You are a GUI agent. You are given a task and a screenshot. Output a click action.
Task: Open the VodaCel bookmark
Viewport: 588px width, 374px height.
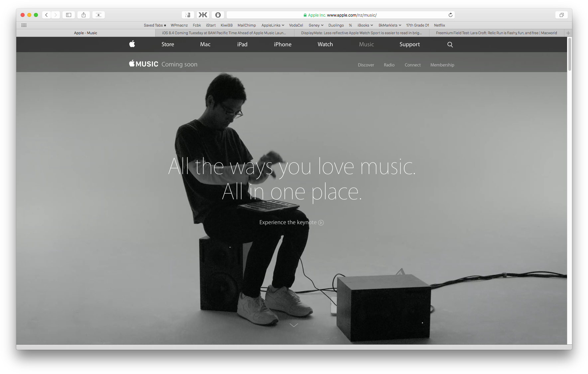pos(296,25)
